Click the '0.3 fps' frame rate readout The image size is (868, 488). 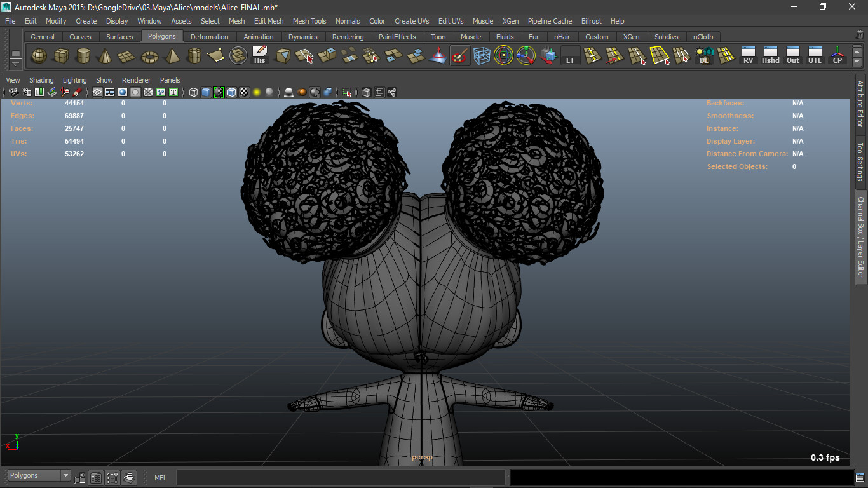[x=825, y=457]
